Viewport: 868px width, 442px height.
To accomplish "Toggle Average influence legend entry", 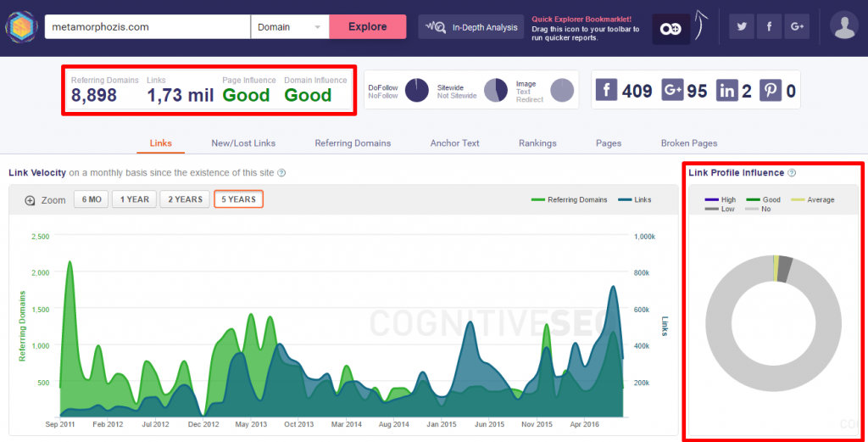I will [x=813, y=200].
